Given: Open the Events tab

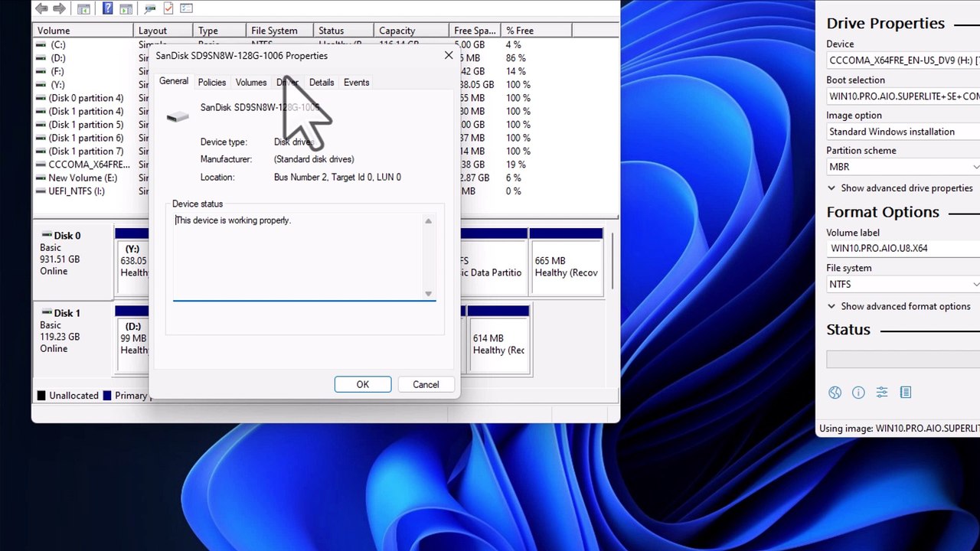Looking at the screenshot, I should tap(356, 83).
